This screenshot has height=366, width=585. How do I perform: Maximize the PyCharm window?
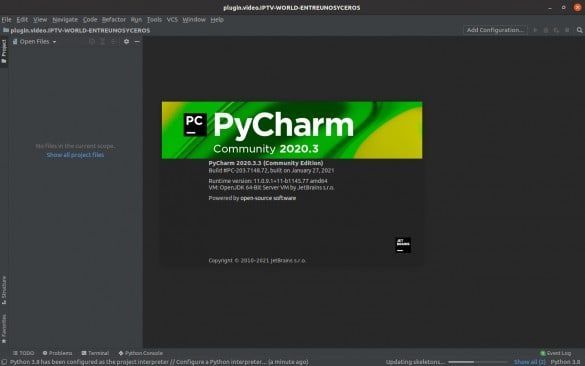[x=563, y=7]
